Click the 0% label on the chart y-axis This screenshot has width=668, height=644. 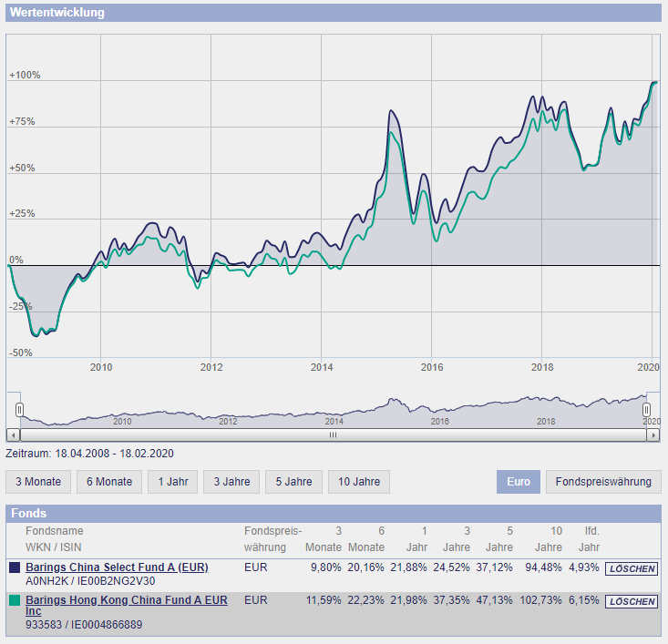(x=16, y=260)
